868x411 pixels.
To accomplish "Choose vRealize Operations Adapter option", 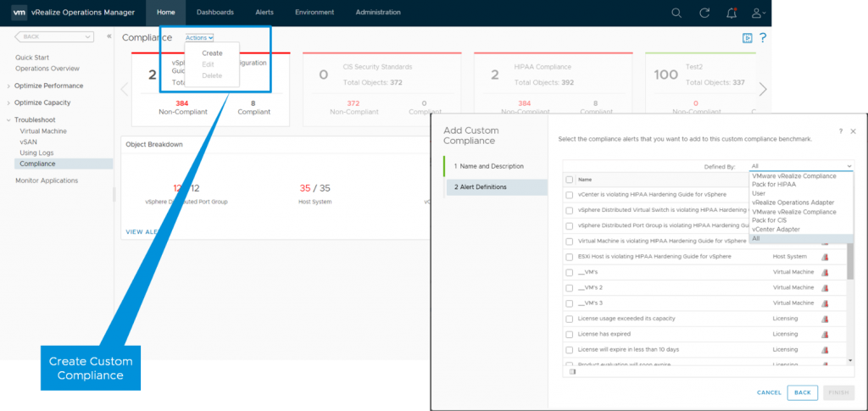I will [x=801, y=203].
